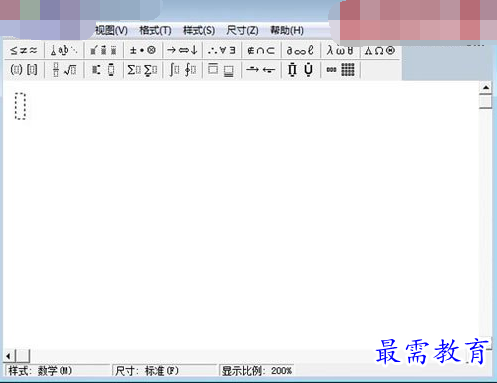497x383 pixels.
Task: Click the empty dashed equation slot
Action: 20,106
